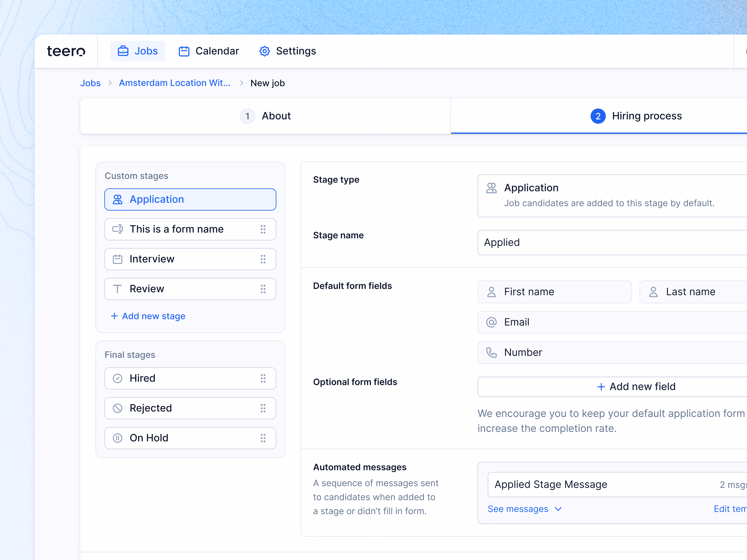Click the text icon on Review stage
Viewport: 747px width, 560px height.
point(117,289)
